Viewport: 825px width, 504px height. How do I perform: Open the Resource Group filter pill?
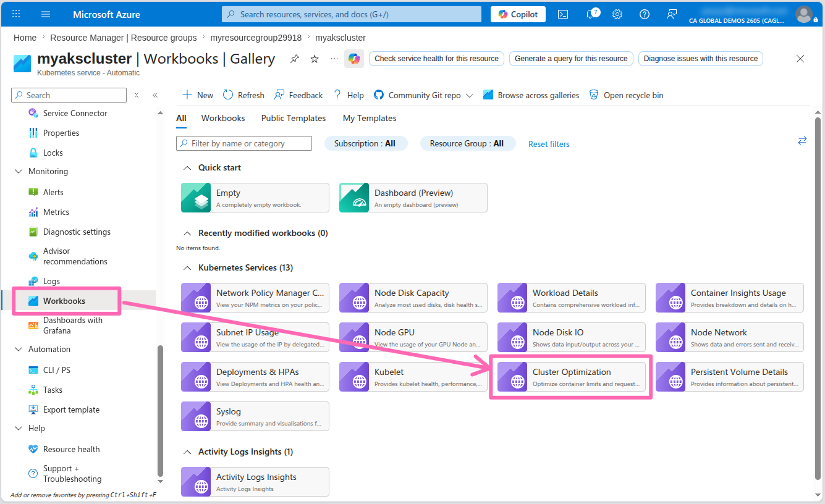[x=467, y=143]
